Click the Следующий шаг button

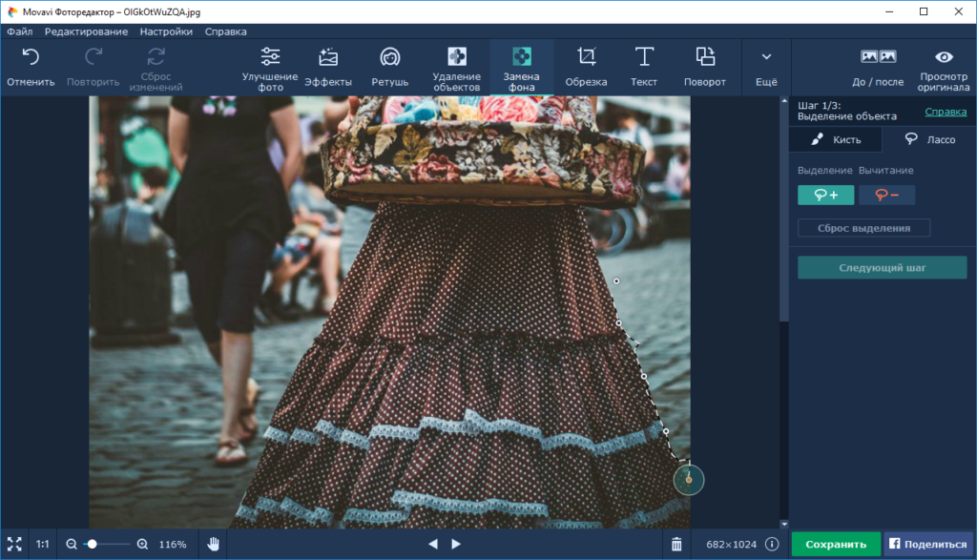click(882, 268)
